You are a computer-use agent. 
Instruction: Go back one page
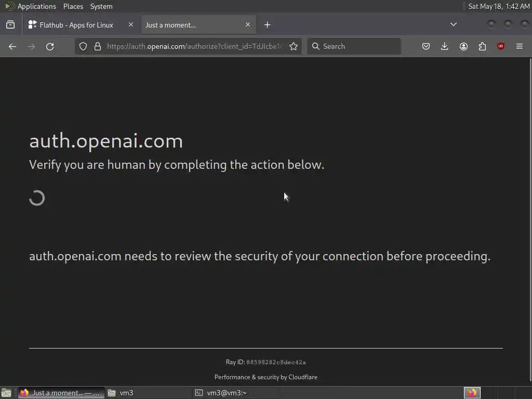[x=12, y=46]
